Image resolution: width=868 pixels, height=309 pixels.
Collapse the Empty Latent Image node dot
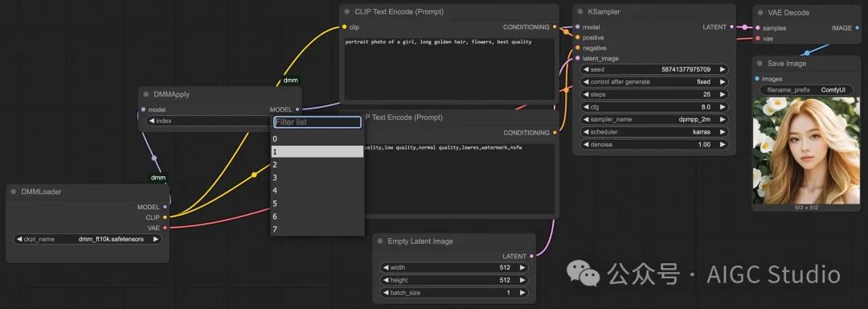[380, 241]
